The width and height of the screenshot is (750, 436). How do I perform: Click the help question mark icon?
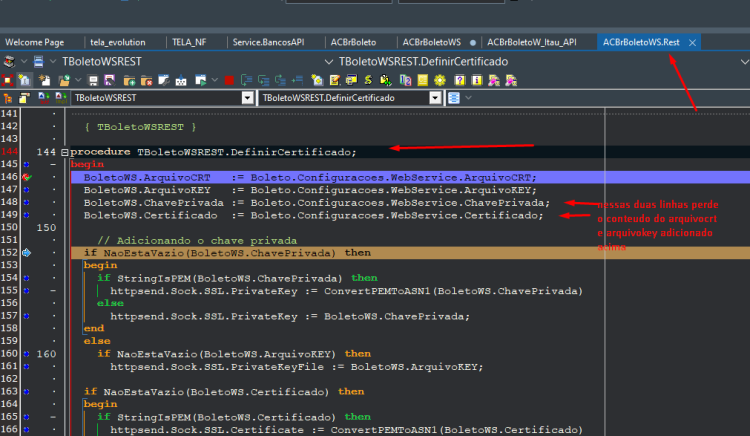pyautogui.click(x=460, y=80)
